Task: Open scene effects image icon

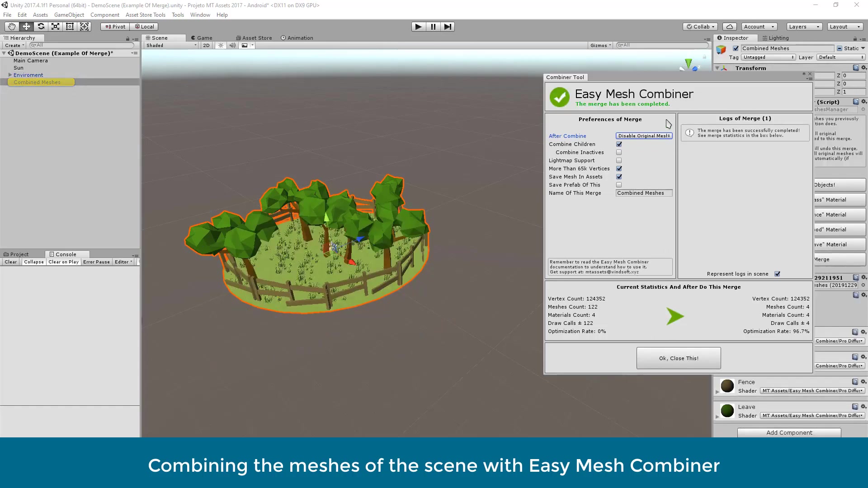Action: point(245,45)
